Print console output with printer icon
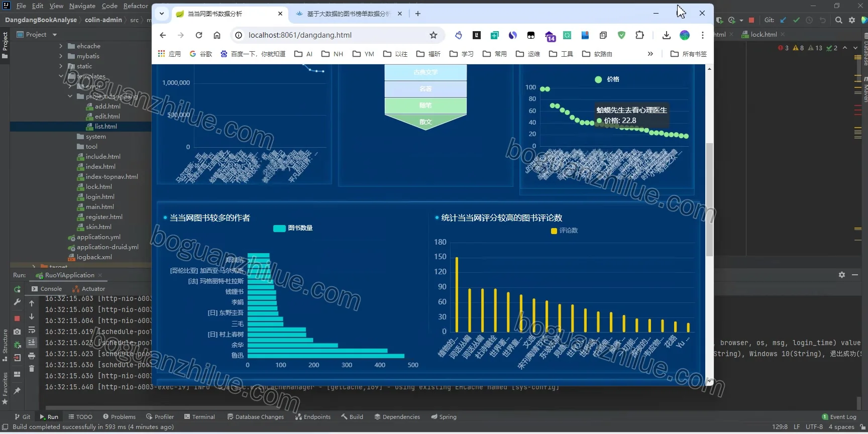 [x=32, y=356]
